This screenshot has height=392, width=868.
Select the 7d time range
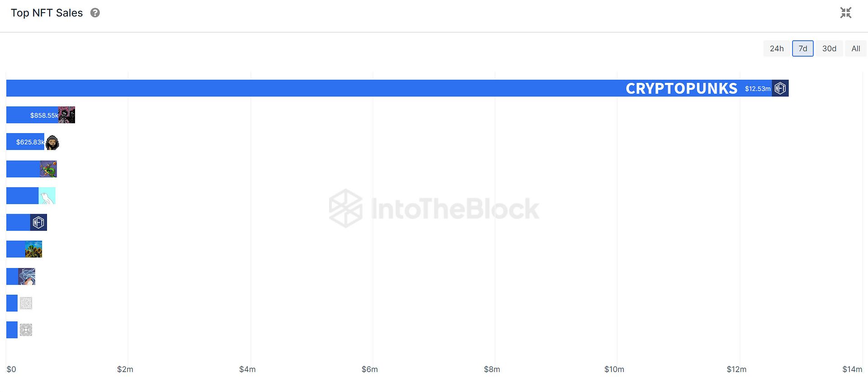coord(803,48)
